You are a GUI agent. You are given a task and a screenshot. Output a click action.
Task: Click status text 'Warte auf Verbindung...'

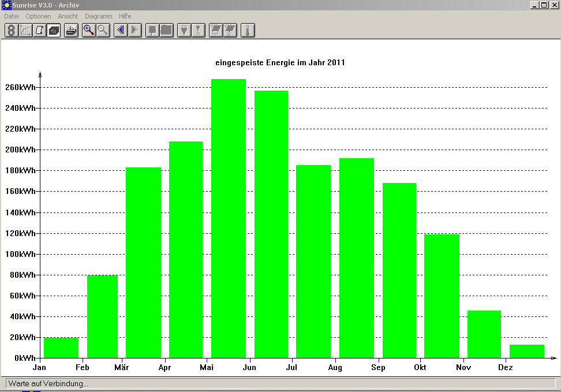click(48, 383)
